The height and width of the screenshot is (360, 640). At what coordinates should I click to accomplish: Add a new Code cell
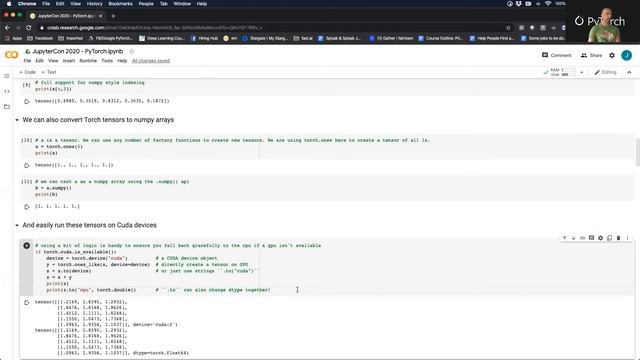[27, 72]
